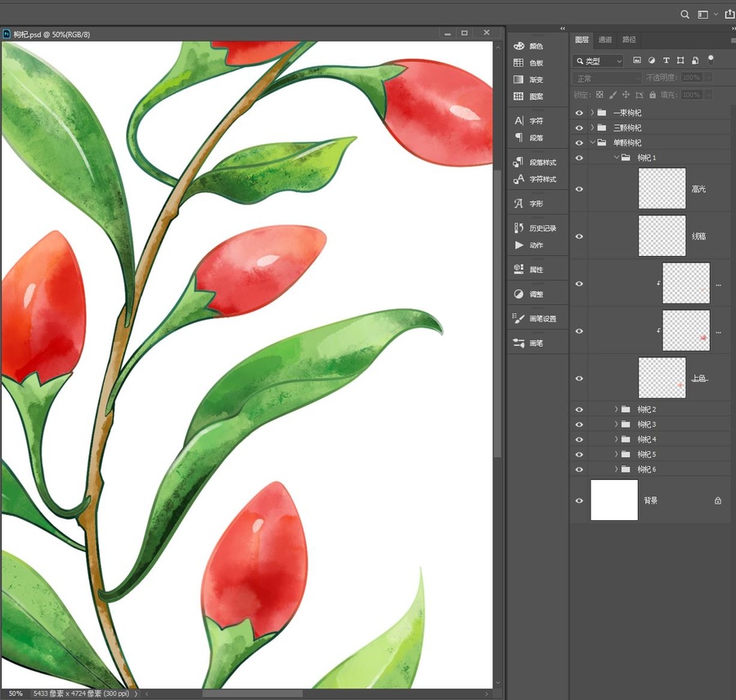Click lock image pixels brush icon

(x=613, y=95)
